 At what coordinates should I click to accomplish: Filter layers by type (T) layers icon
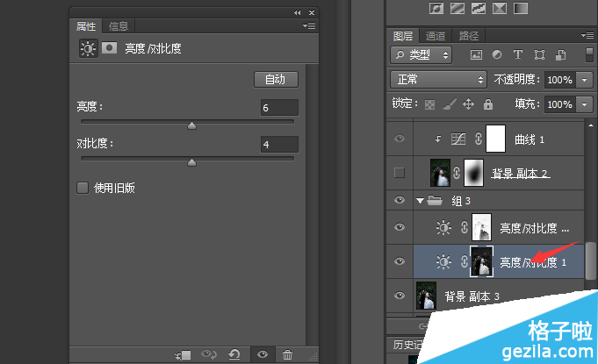(517, 54)
